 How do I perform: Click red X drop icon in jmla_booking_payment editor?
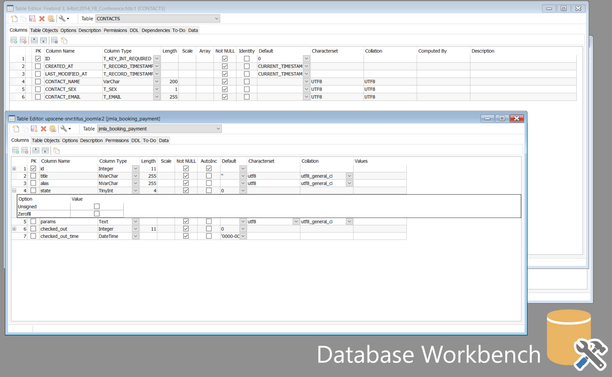click(43, 129)
